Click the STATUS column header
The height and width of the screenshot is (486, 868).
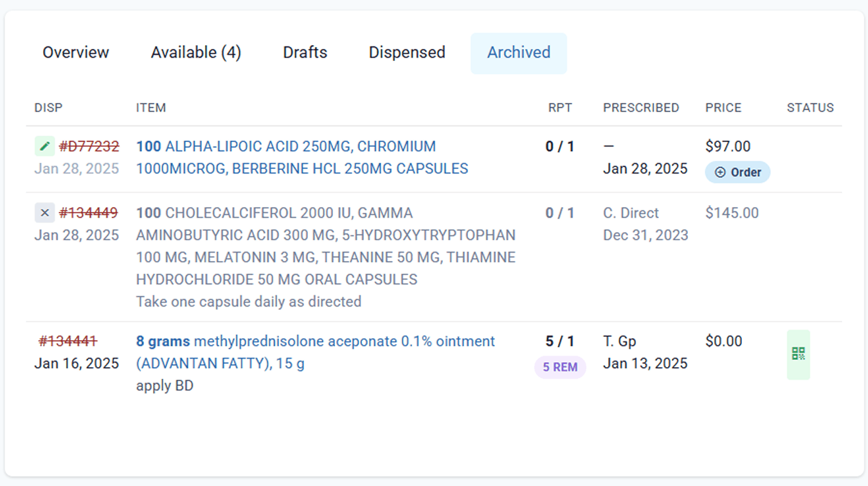pos(810,108)
